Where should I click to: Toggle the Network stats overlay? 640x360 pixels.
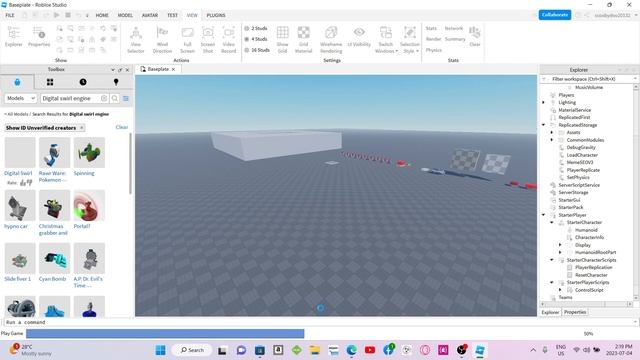(454, 29)
